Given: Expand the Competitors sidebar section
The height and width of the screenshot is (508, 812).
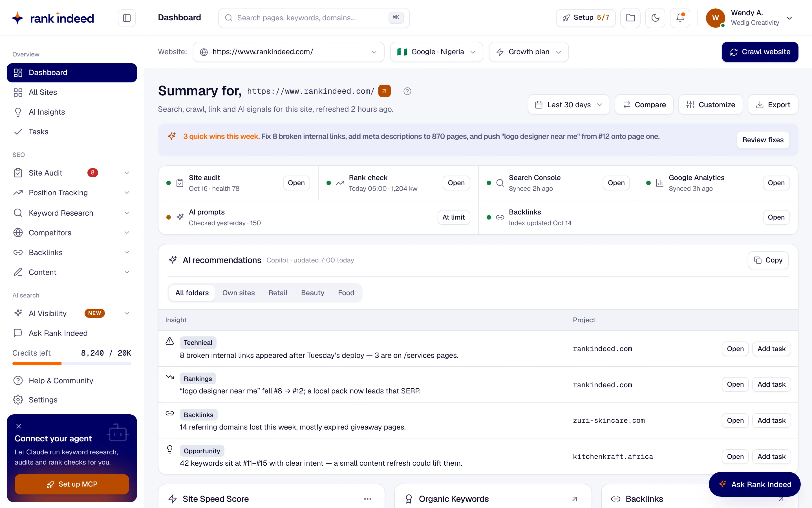Looking at the screenshot, I should click(x=127, y=233).
